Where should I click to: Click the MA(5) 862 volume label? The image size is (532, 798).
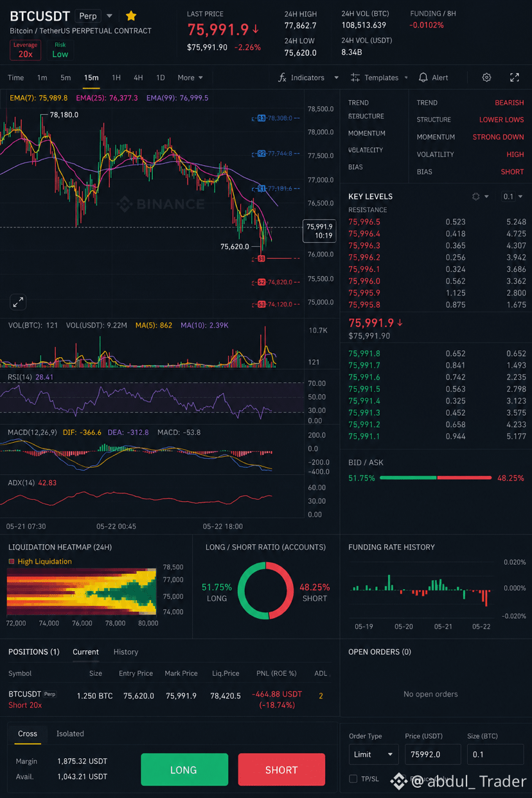(154, 326)
